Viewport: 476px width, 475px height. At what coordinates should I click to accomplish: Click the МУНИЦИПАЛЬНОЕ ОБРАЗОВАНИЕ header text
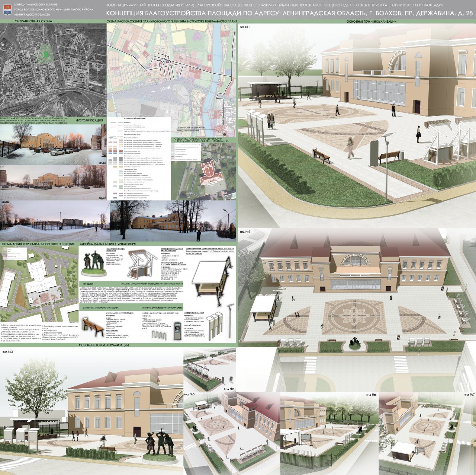point(35,4)
